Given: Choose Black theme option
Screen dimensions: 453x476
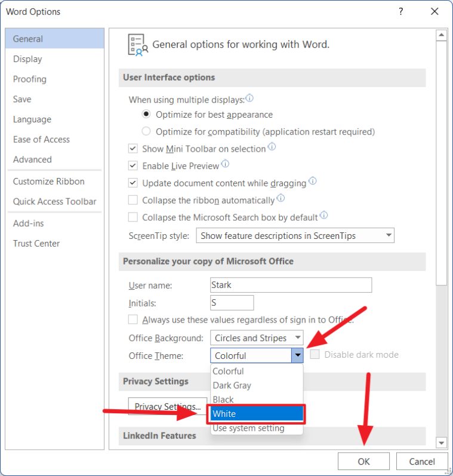Looking at the screenshot, I should coord(257,399).
